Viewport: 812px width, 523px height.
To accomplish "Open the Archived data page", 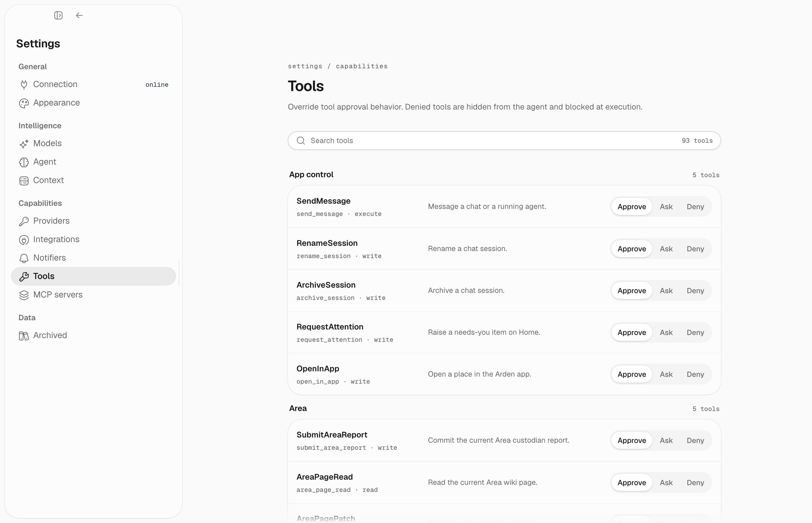I will (x=94, y=335).
